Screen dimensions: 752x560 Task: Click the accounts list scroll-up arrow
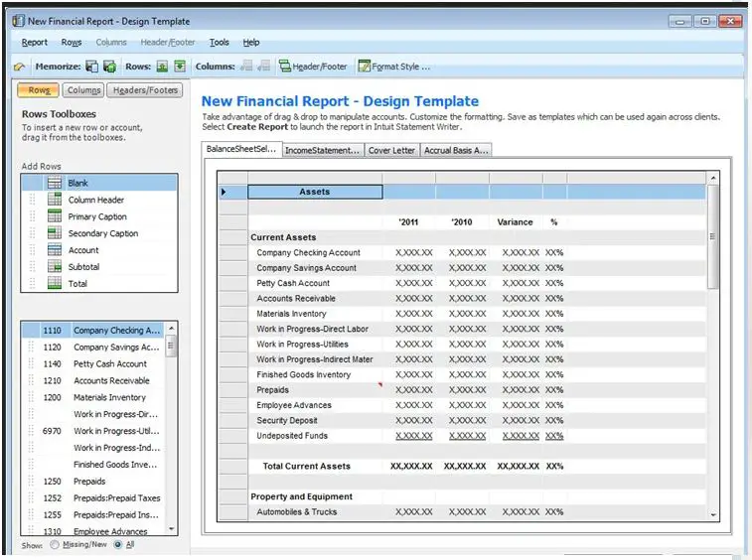171,328
